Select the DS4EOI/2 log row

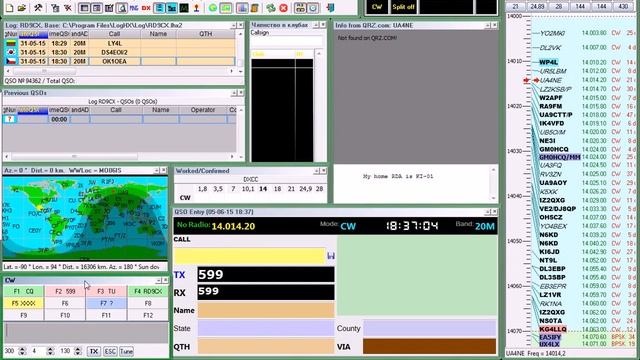coord(120,52)
